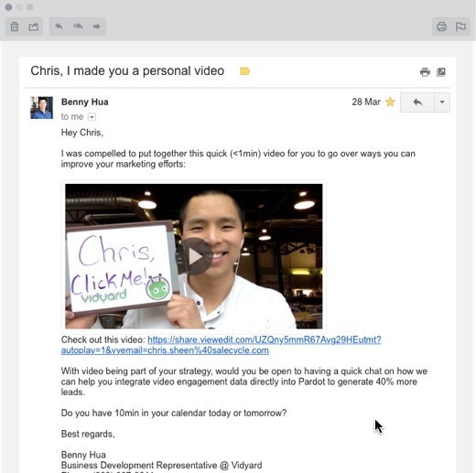The width and height of the screenshot is (476, 473).
Task: Toggle the yellow star on the message
Action: [390, 102]
